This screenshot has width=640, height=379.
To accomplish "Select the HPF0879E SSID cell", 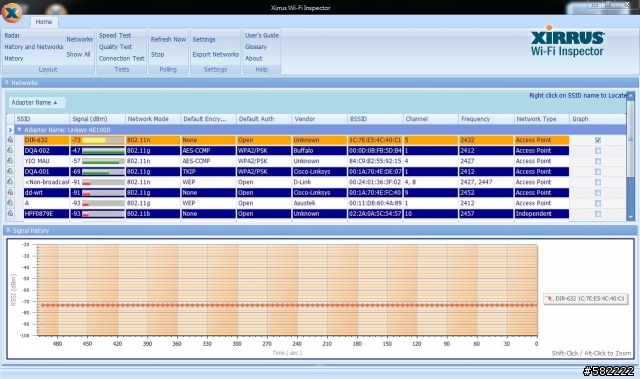I will pyautogui.click(x=46, y=214).
